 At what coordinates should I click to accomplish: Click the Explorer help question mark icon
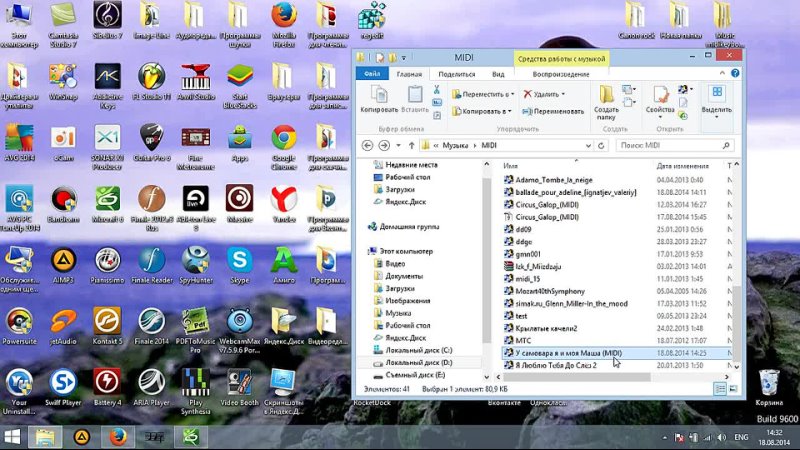735,73
